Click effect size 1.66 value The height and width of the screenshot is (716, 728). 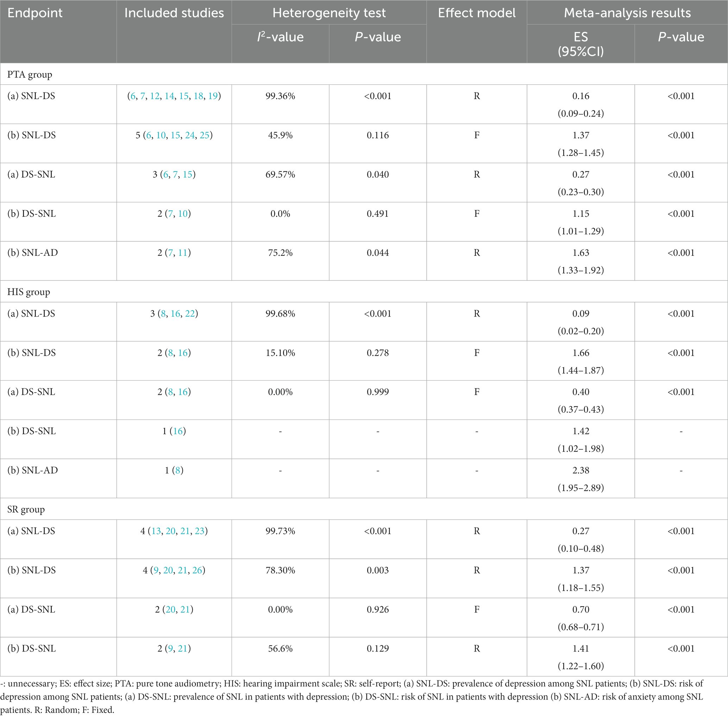(580, 353)
